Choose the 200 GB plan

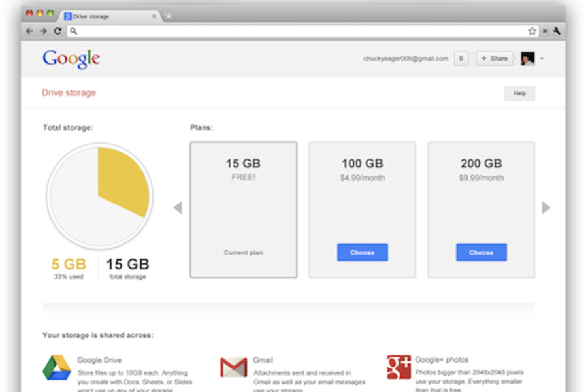(x=481, y=252)
